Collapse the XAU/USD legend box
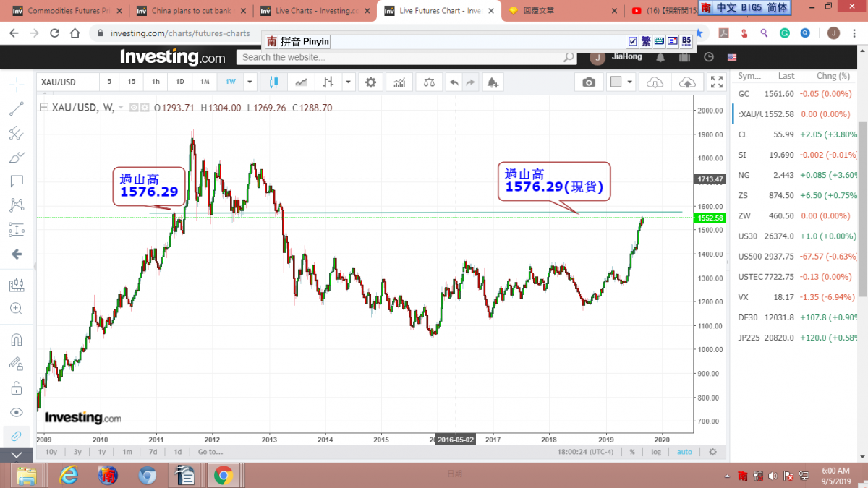868x488 pixels. pyautogui.click(x=44, y=108)
